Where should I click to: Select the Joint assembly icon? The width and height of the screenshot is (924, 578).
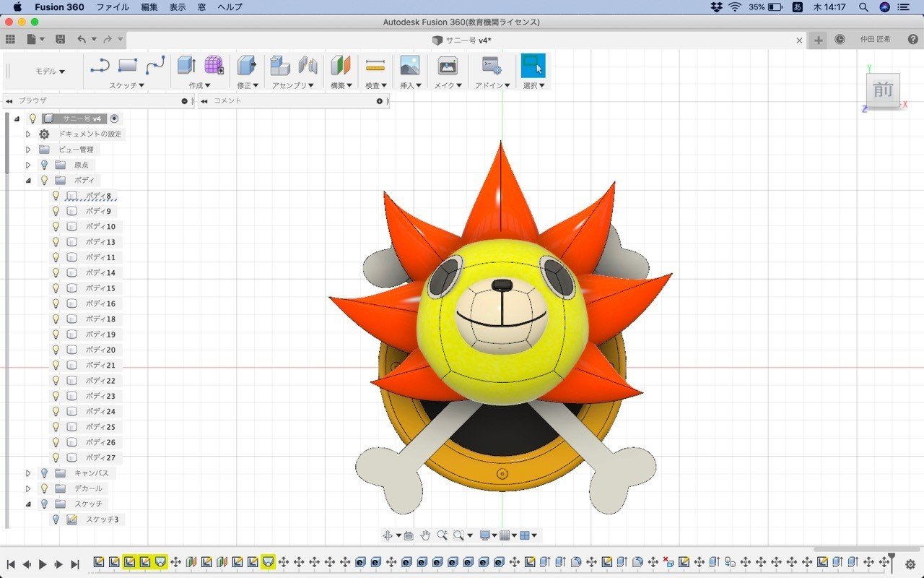(308, 65)
